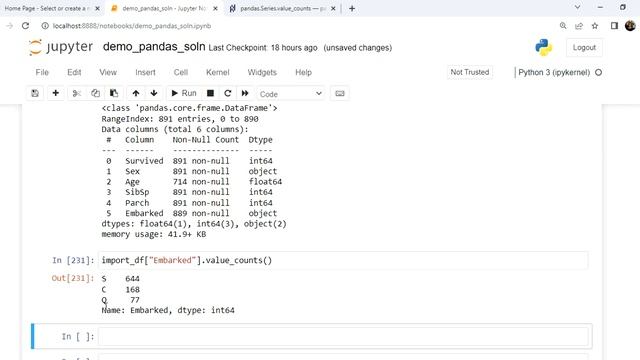The image size is (640, 360).
Task: Move selected cell down
Action: [x=154, y=93]
